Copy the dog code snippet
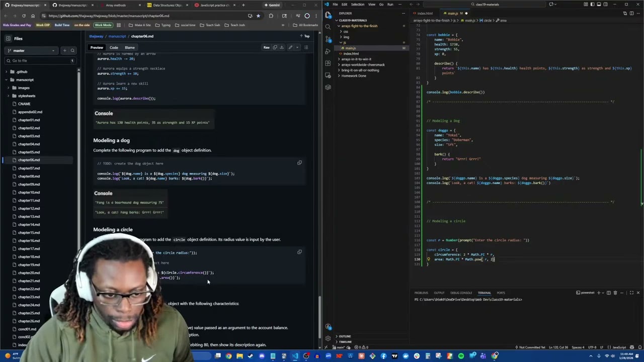Screen dimensions: 644x362 click(x=299, y=162)
